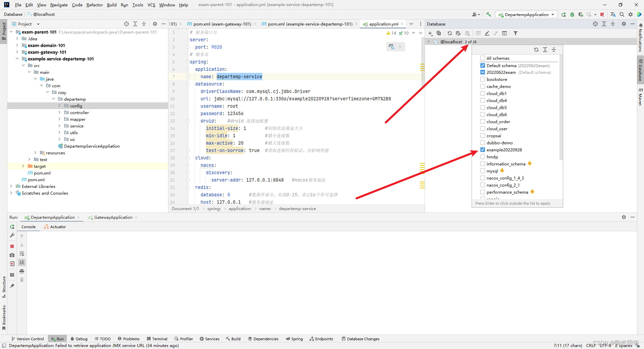This screenshot has width=644, height=349.
Task: Check the mysql schema checkbox
Action: (483, 171)
